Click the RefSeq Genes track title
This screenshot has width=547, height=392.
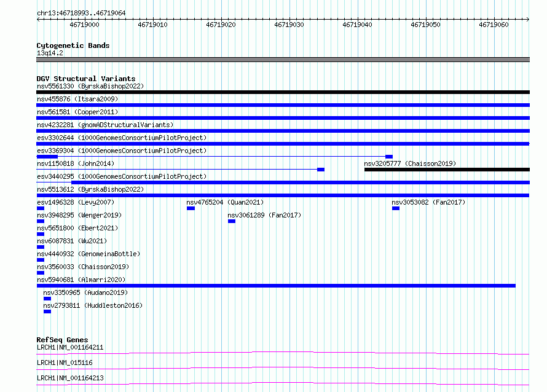pos(62,340)
